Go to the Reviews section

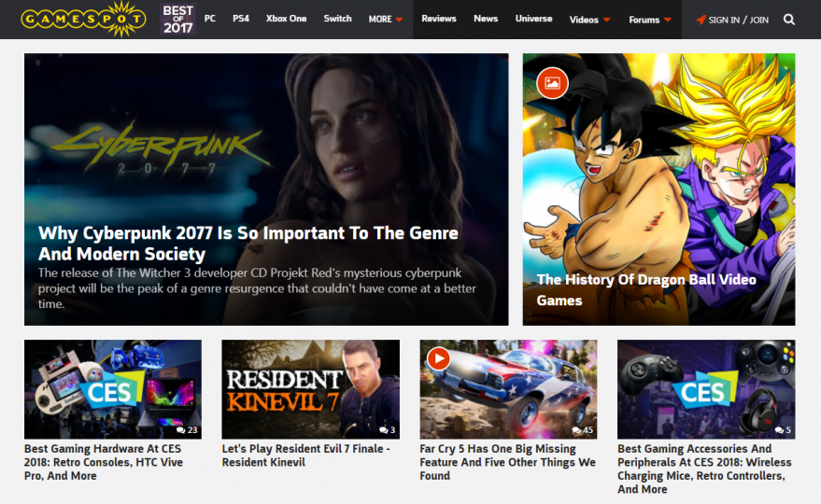[x=439, y=19]
